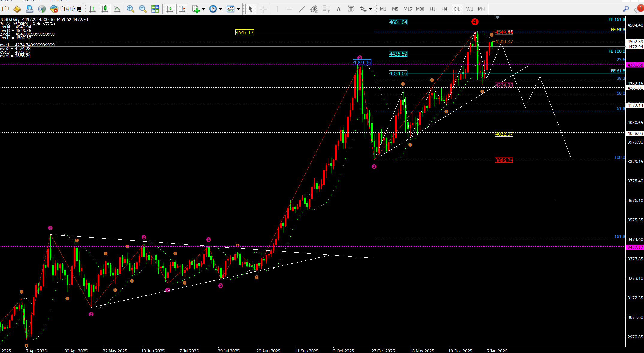The image size is (644, 353).
Task: Toggle chart auto scroll button
Action: (x=170, y=9)
